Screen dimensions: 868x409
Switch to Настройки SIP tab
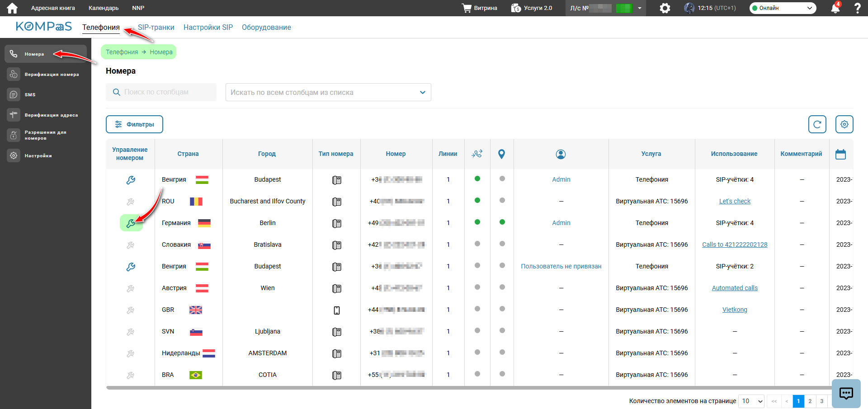pos(208,28)
